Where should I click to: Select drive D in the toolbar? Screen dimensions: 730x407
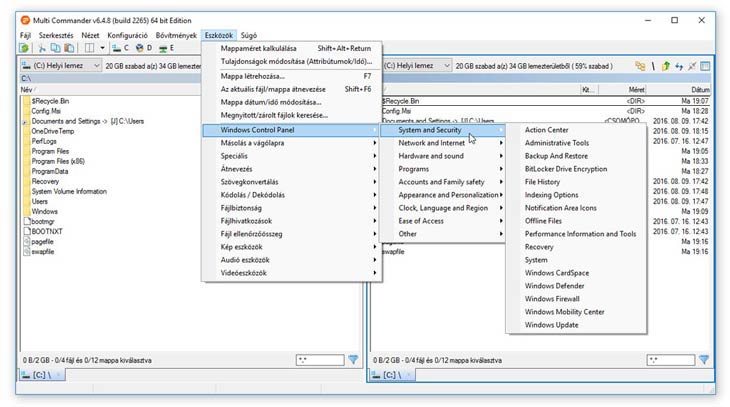(x=143, y=48)
